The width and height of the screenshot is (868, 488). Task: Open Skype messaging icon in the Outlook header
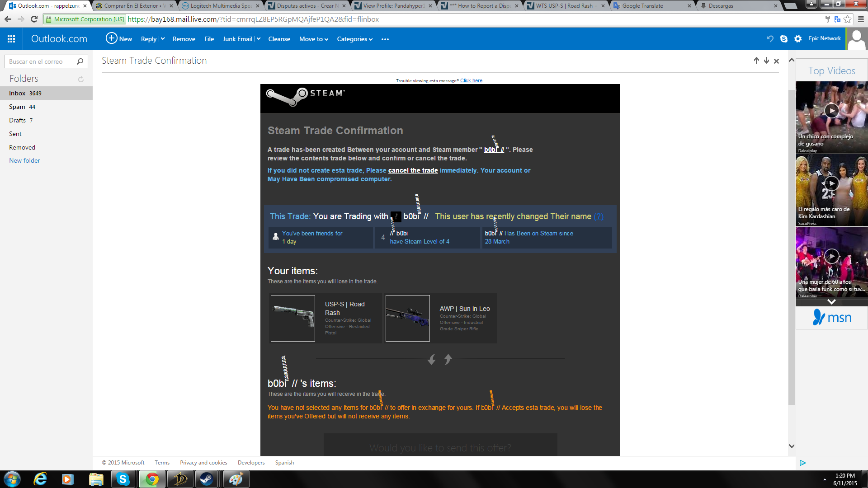point(784,39)
